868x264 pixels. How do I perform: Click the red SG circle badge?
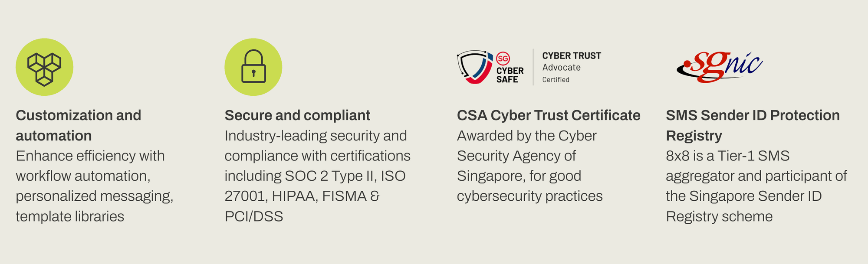[503, 59]
